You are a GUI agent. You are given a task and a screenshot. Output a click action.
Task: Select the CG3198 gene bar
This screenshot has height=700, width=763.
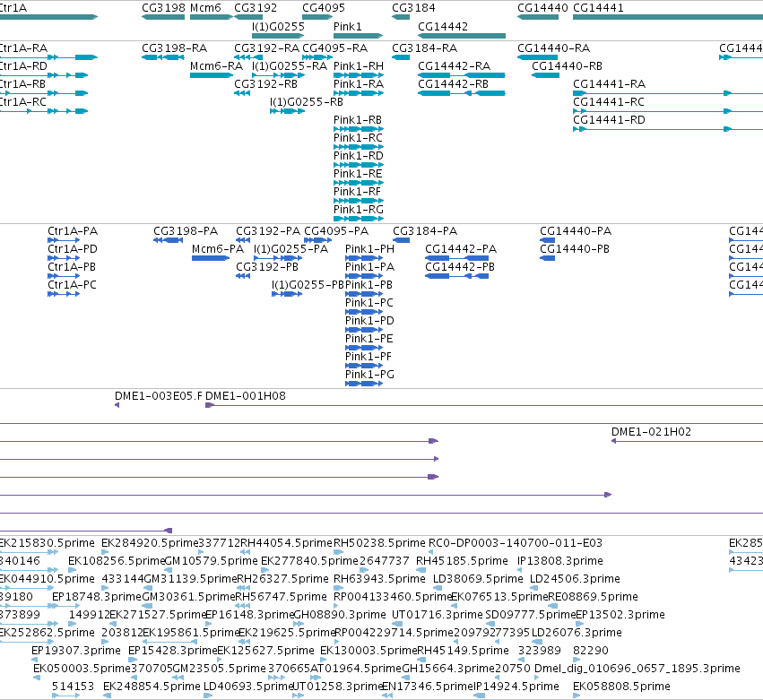[163, 17]
